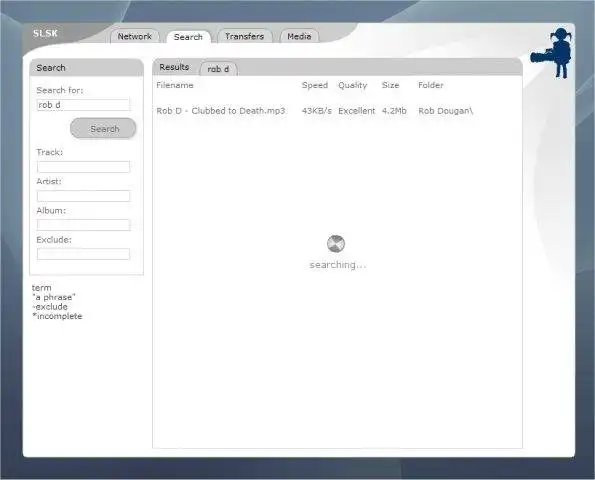Open the Transfers tab

[x=244, y=36]
